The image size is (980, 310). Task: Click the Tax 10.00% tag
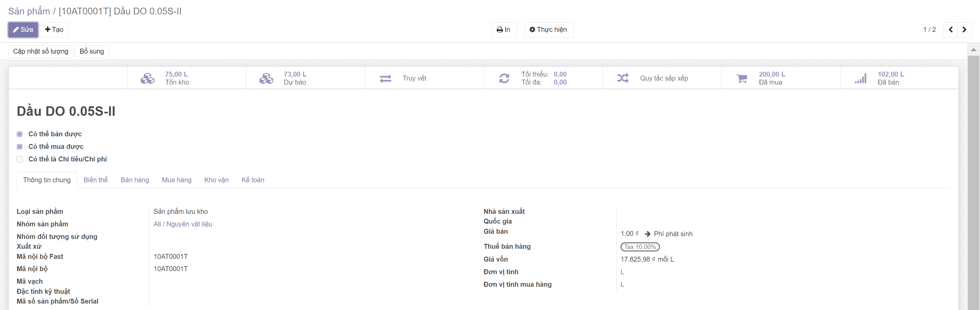(x=639, y=247)
